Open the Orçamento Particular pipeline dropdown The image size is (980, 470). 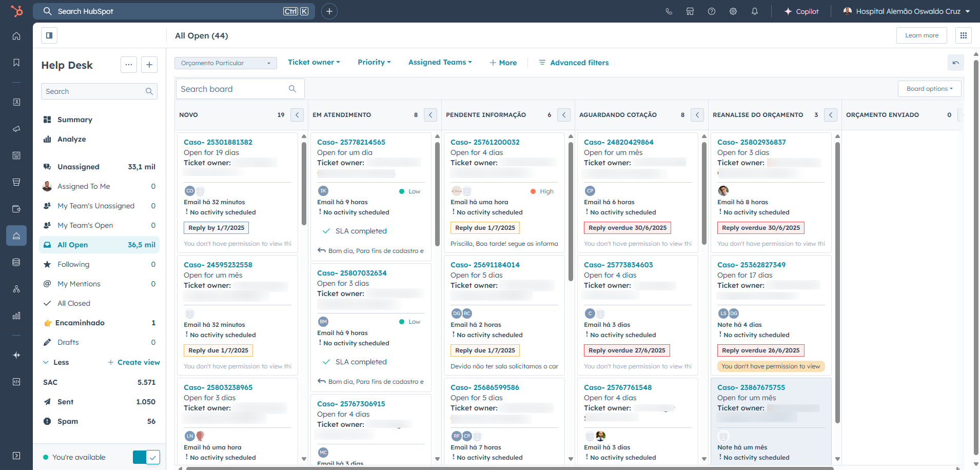(x=226, y=63)
